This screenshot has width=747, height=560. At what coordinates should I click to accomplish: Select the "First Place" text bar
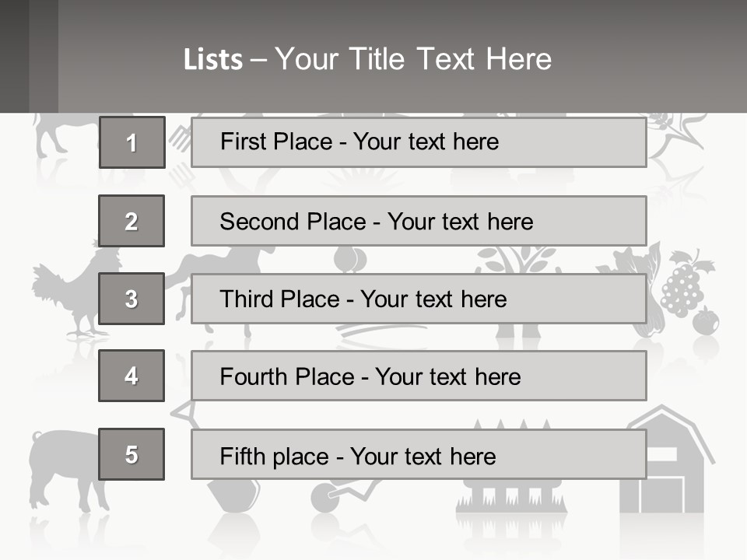(x=419, y=142)
